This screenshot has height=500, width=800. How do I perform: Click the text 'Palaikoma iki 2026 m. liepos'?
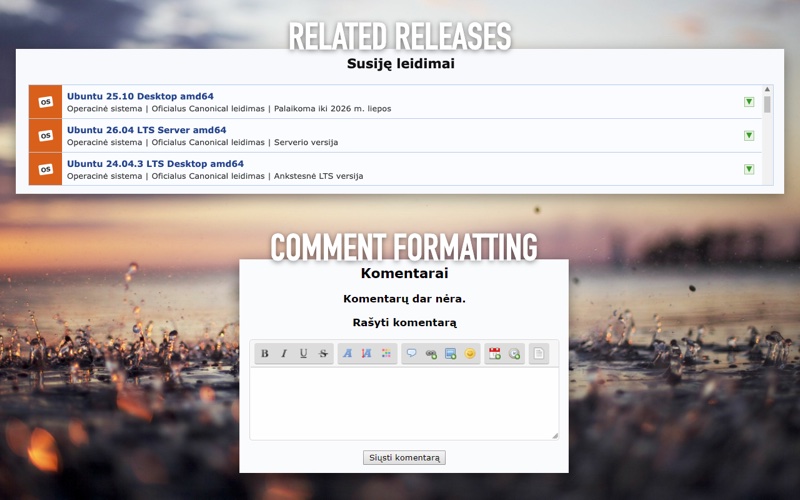333,109
